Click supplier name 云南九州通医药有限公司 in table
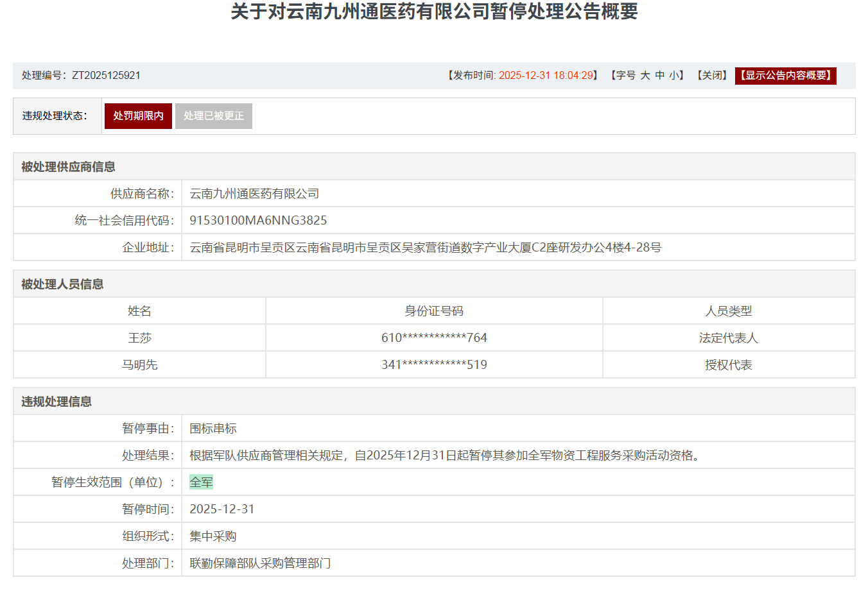868x589 pixels. [x=254, y=194]
